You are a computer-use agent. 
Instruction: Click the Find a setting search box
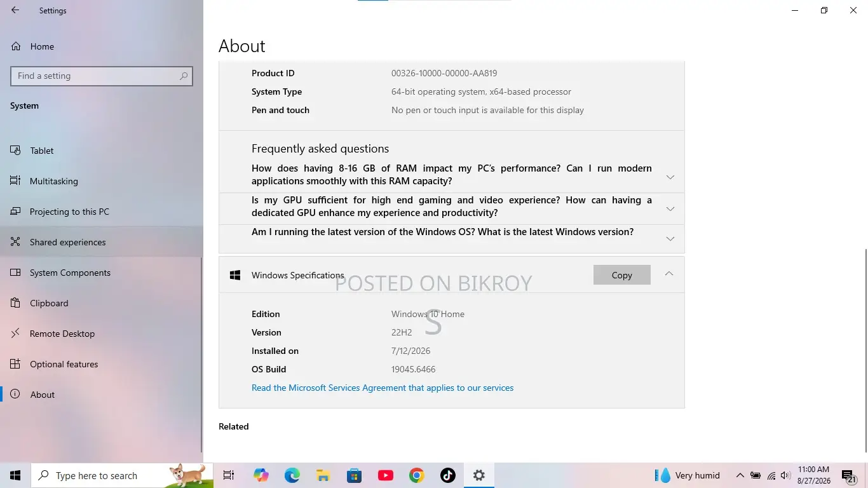coord(102,76)
